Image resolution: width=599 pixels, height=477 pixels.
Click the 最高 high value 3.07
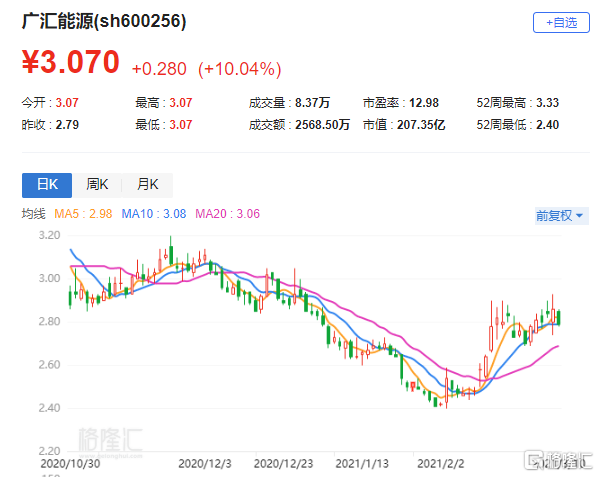181,103
